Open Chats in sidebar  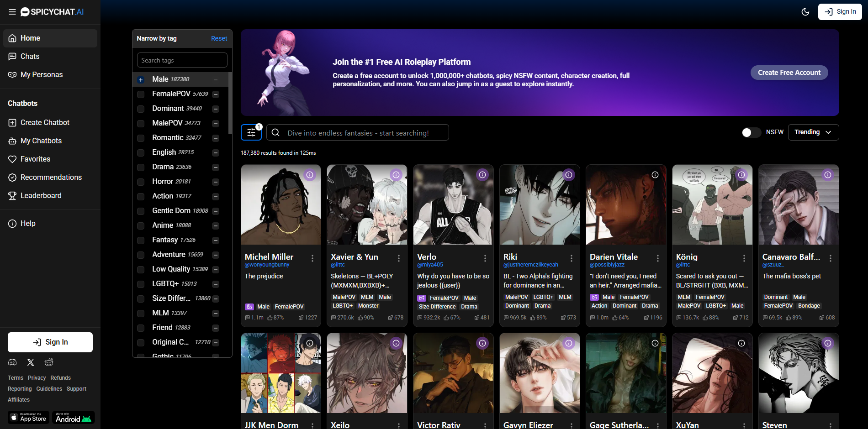(x=50, y=57)
